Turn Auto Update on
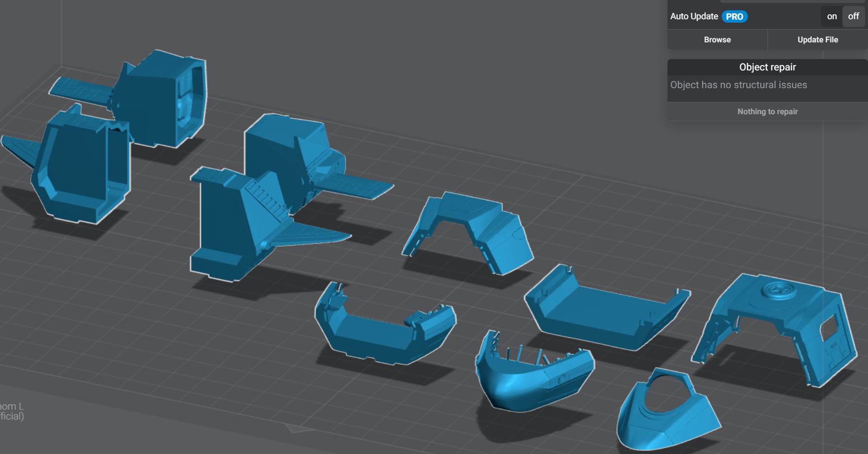The image size is (868, 454). [x=832, y=16]
